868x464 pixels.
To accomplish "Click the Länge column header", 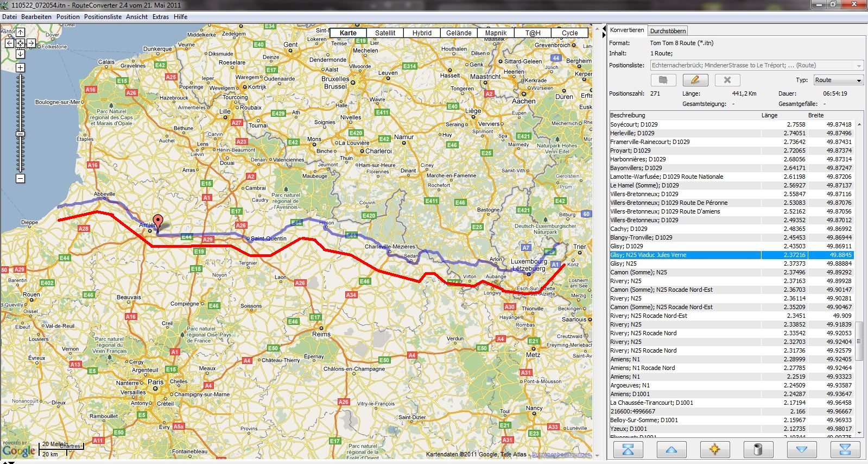I will [784, 115].
